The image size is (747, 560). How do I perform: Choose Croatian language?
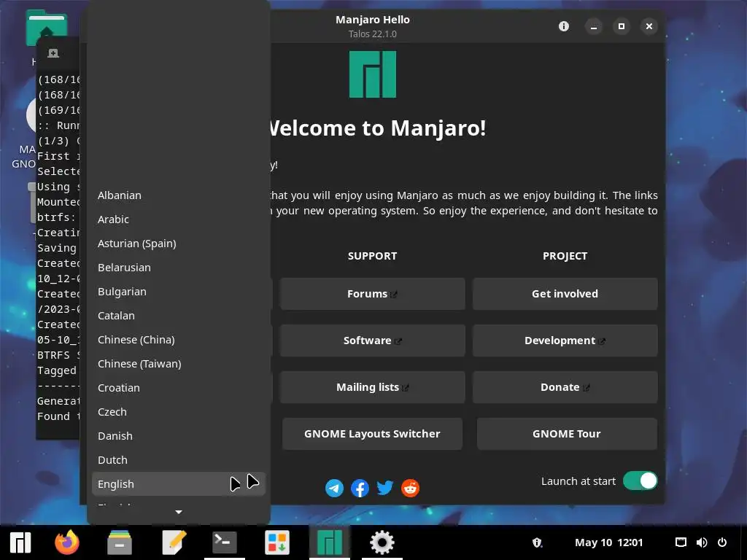pos(178,388)
